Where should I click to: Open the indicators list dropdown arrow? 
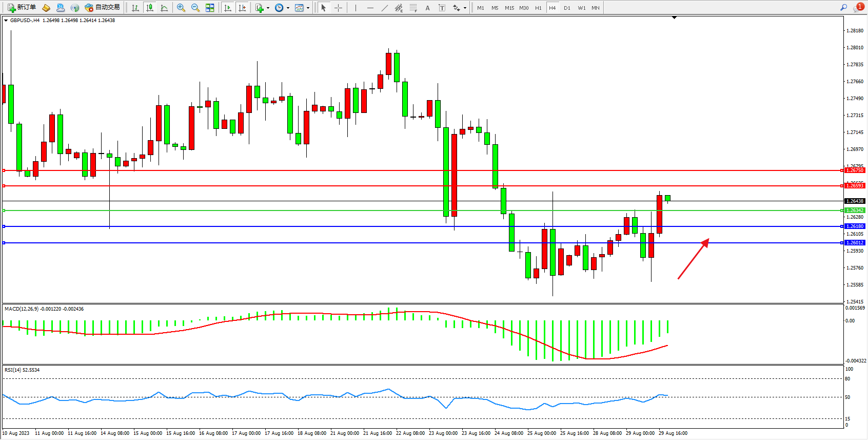pyautogui.click(x=268, y=8)
